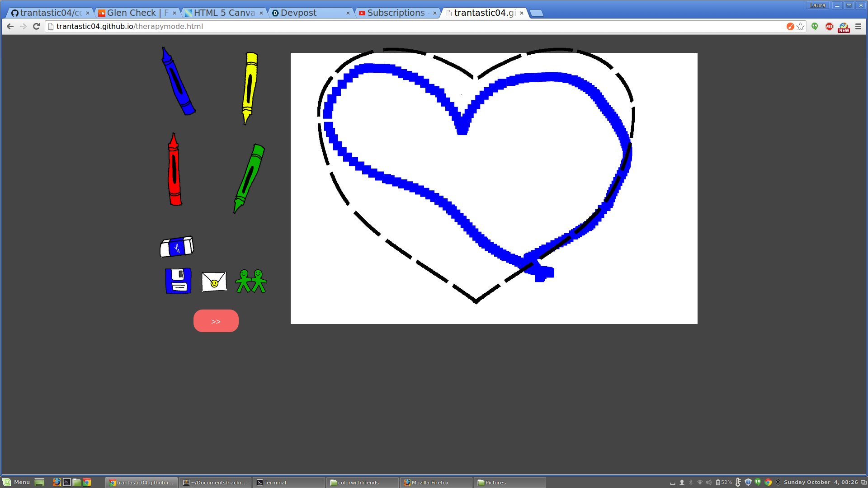
Task: Activate the eraser tool
Action: pos(177,247)
